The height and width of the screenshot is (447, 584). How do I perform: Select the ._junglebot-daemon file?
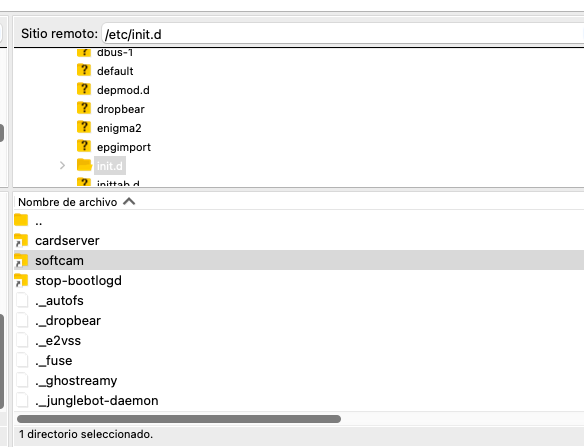(x=96, y=400)
